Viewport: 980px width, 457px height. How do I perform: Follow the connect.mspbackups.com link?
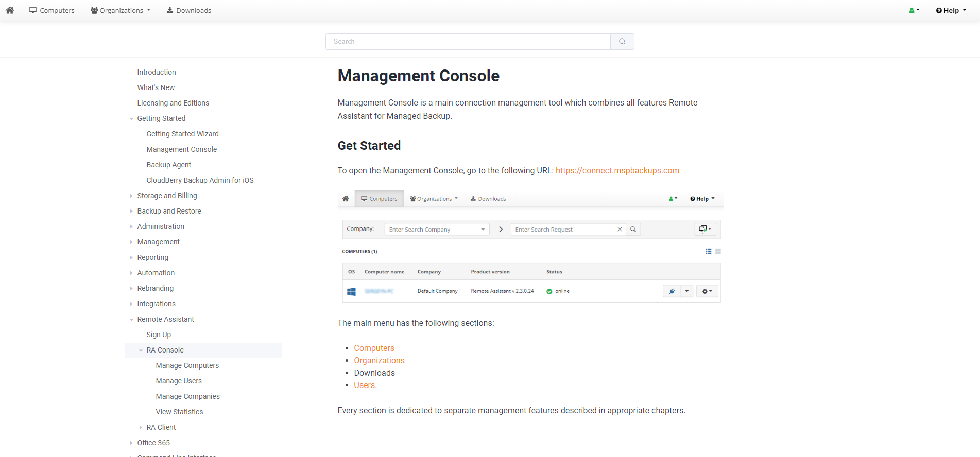(x=617, y=171)
